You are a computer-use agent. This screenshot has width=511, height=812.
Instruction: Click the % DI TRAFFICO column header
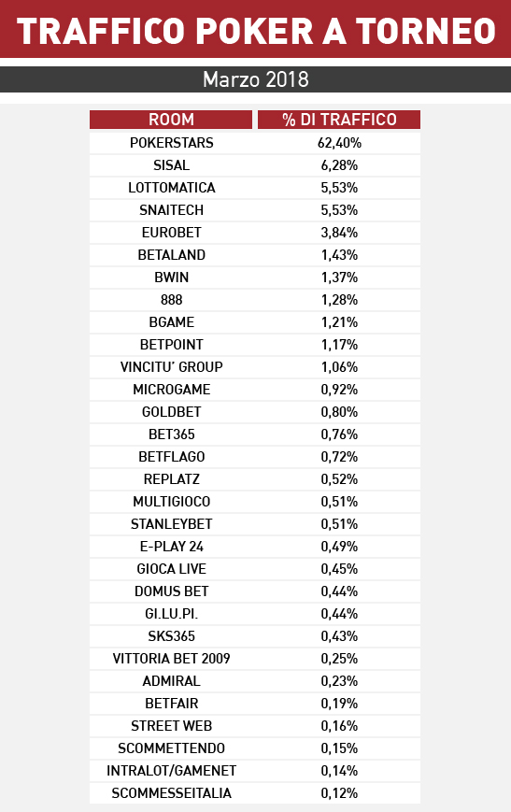(x=339, y=120)
